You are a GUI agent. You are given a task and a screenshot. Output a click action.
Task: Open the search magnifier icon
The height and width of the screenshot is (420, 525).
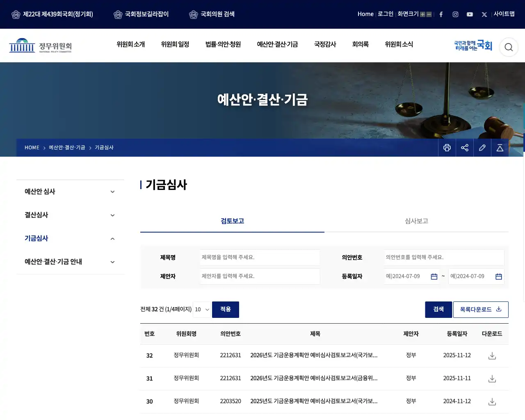(x=509, y=47)
